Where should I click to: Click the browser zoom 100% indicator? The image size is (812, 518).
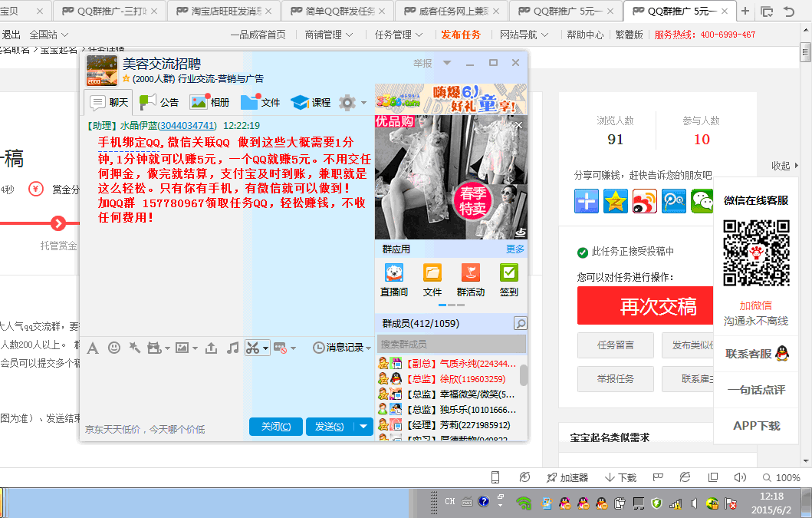tap(781, 477)
